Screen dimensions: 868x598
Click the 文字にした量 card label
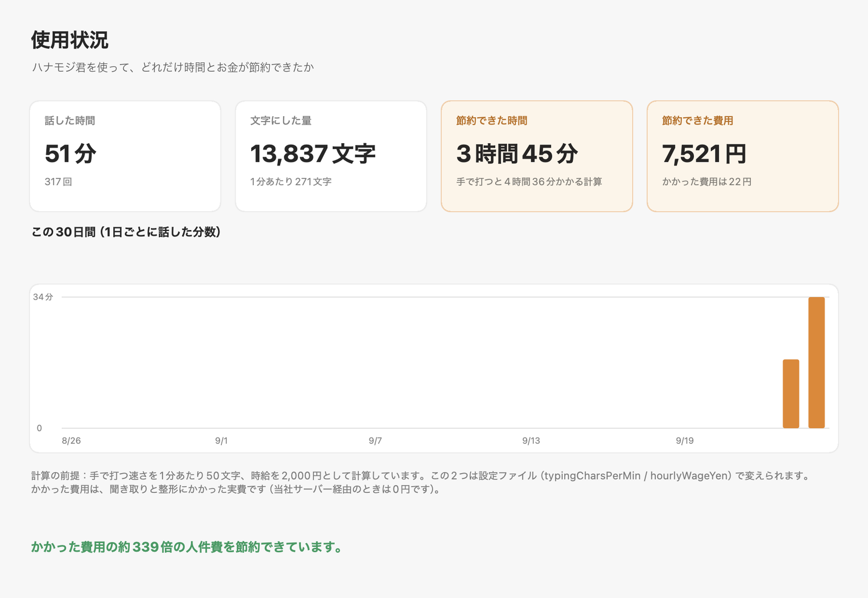point(281,120)
